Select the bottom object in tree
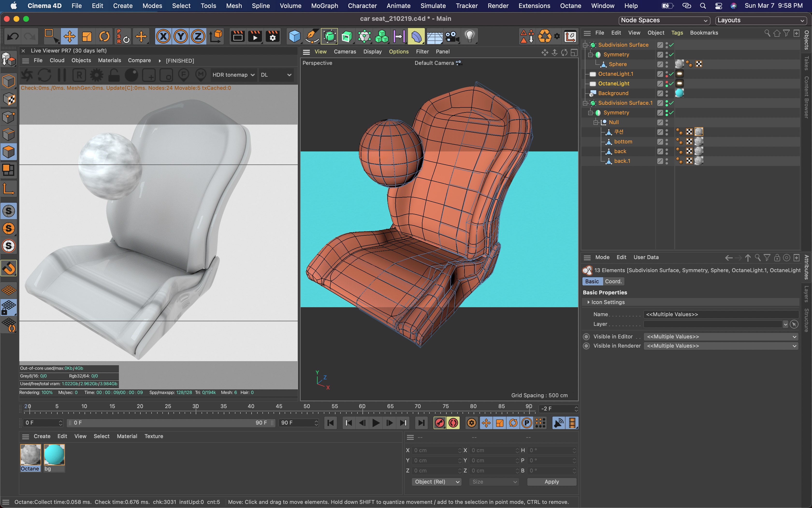The width and height of the screenshot is (812, 508). (623, 142)
